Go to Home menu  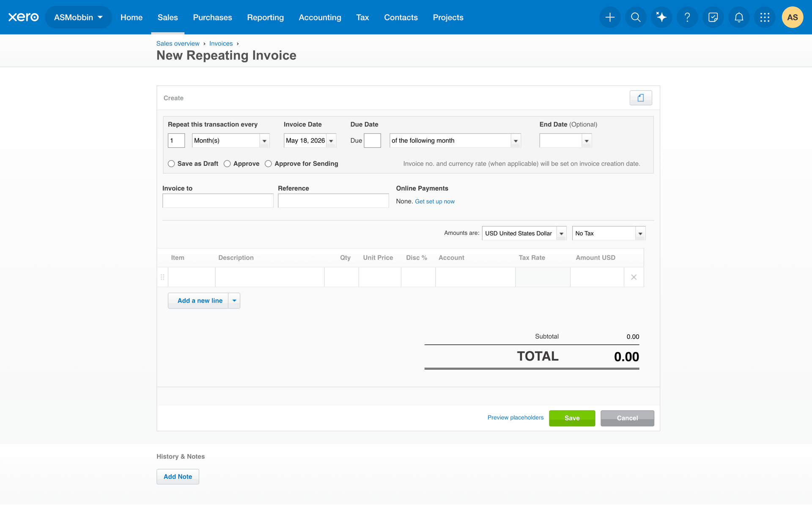pyautogui.click(x=132, y=17)
